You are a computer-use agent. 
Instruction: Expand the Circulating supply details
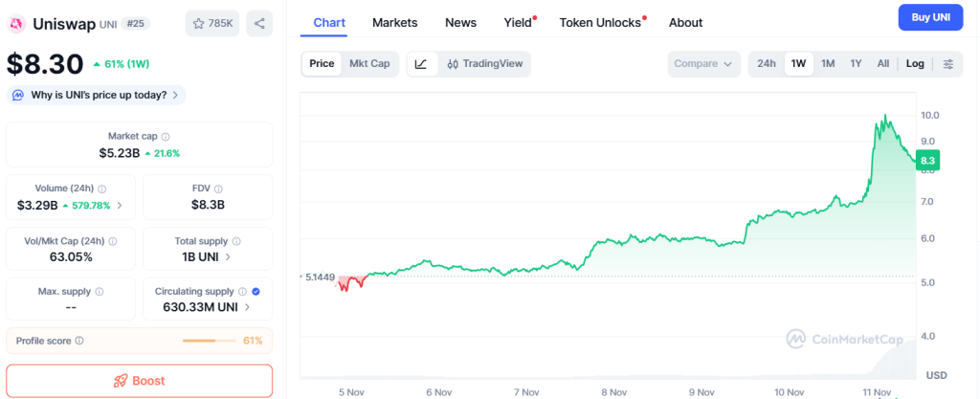pyautogui.click(x=248, y=307)
